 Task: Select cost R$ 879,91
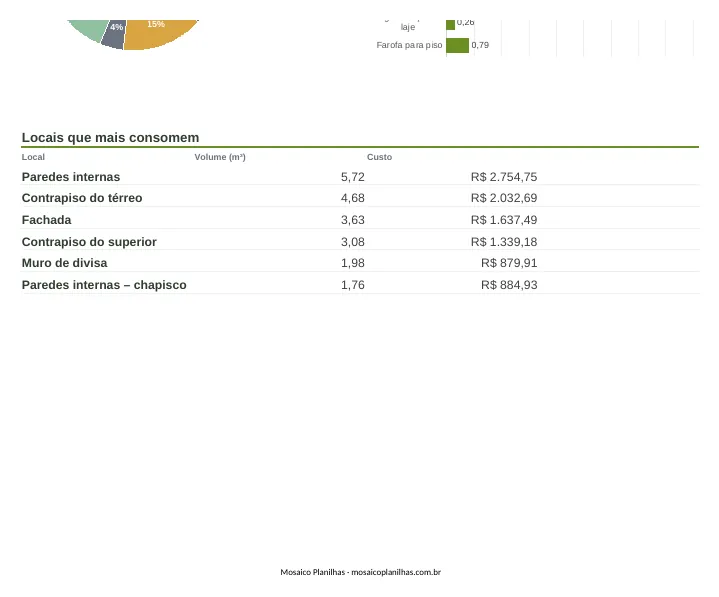(509, 263)
